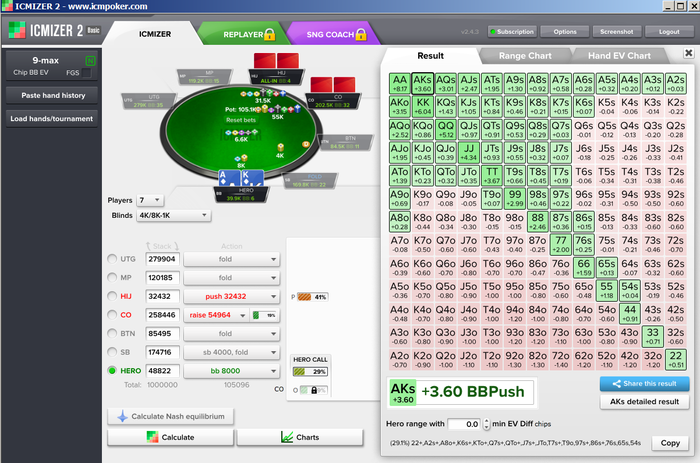Open the Blinds 4K/8K-1K dropdown
700x463 pixels.
tap(173, 215)
